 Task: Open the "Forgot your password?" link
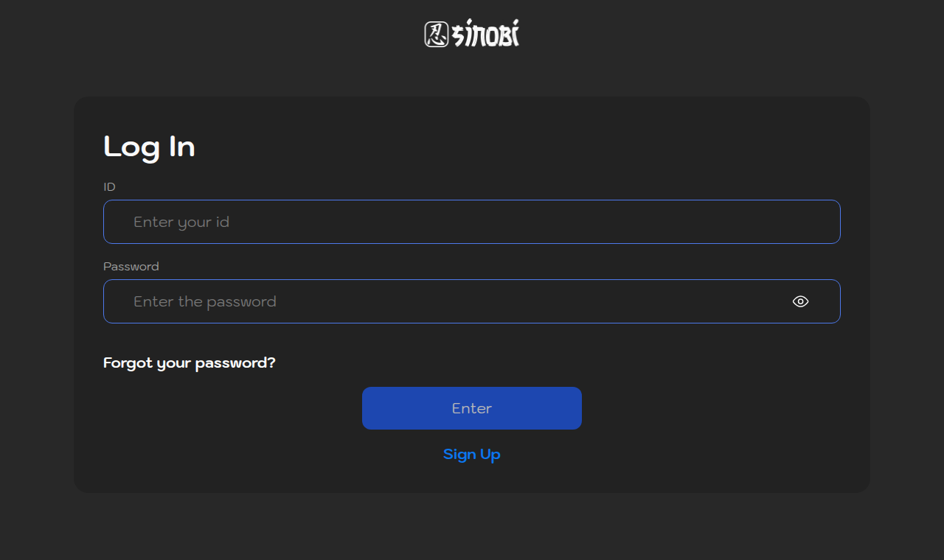point(190,363)
